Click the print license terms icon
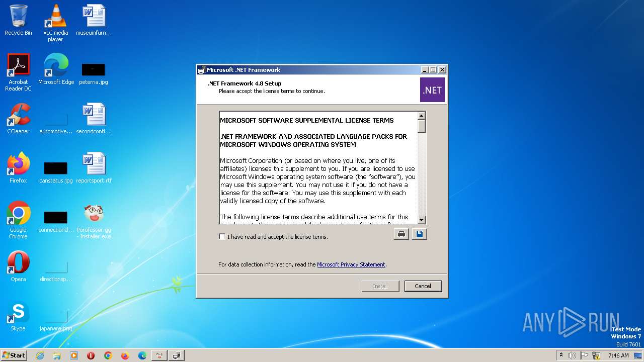This screenshot has width=644, height=362. (401, 234)
